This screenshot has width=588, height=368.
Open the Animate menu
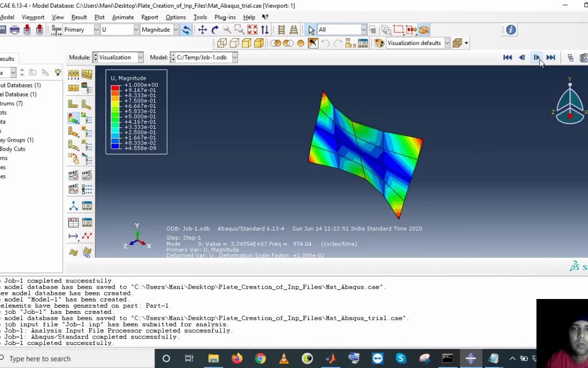tap(124, 17)
